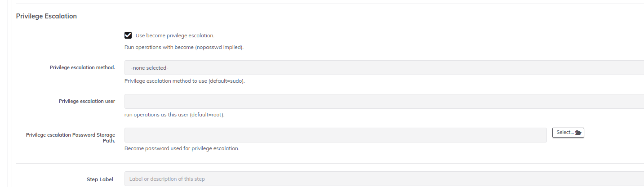Open the Privilege escalation method dropdown
The width and height of the screenshot is (644, 187).
384,68
